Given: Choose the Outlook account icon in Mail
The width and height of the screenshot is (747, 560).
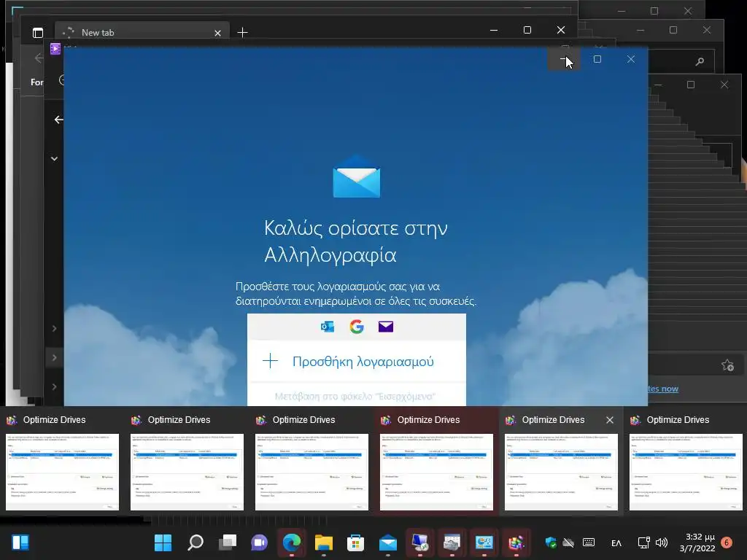Looking at the screenshot, I should pyautogui.click(x=328, y=327).
